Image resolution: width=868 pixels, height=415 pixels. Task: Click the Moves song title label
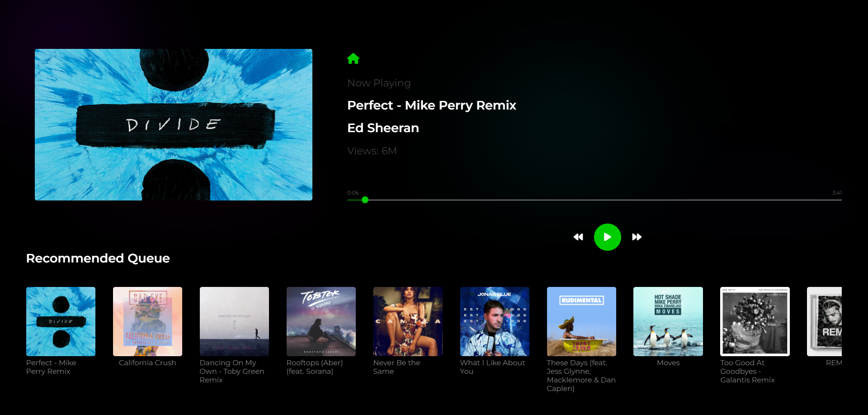point(668,363)
